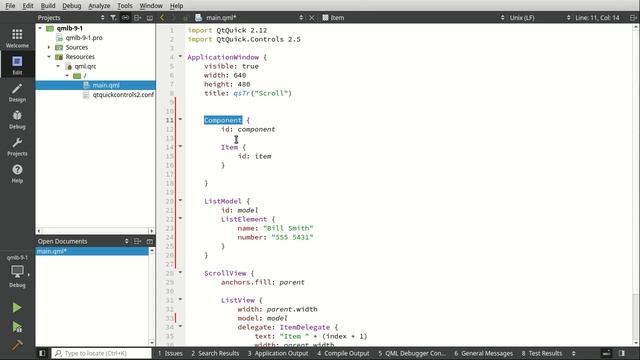Close the Projects side panel

150,18
